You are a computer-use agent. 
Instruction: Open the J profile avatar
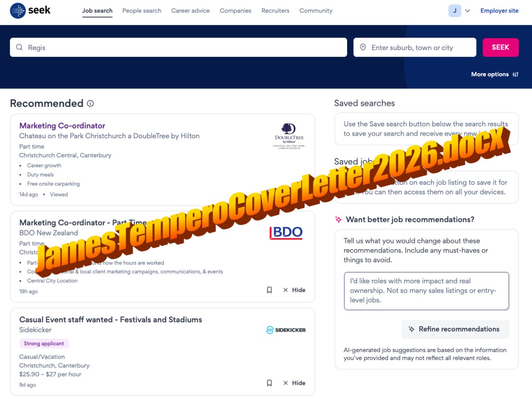[x=455, y=11]
